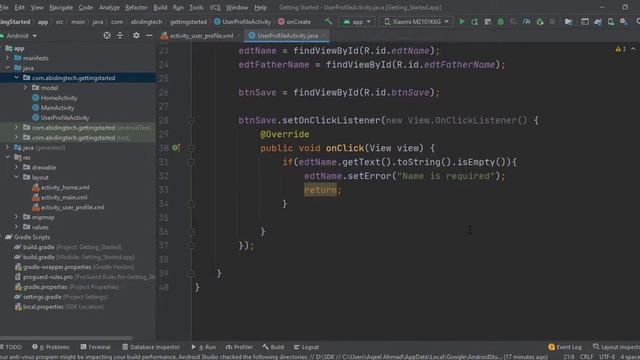Open the Build menu
The width and height of the screenshot is (640, 360).
click(x=160, y=7)
